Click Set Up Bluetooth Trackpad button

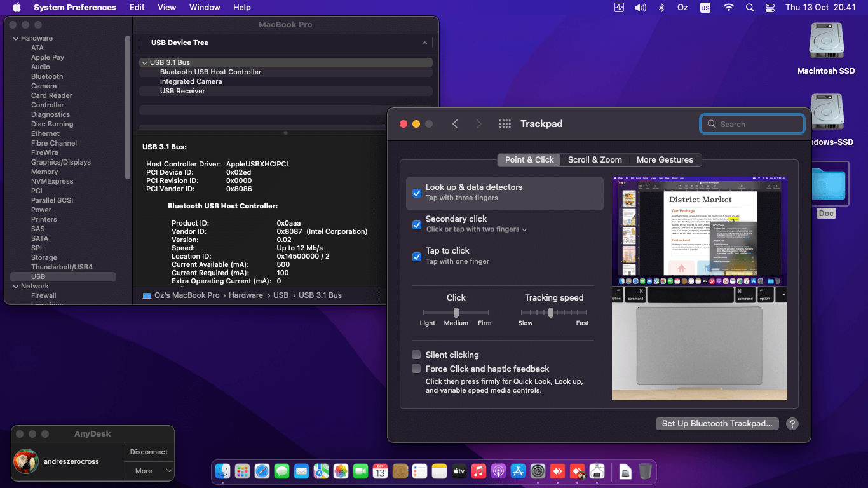point(716,424)
